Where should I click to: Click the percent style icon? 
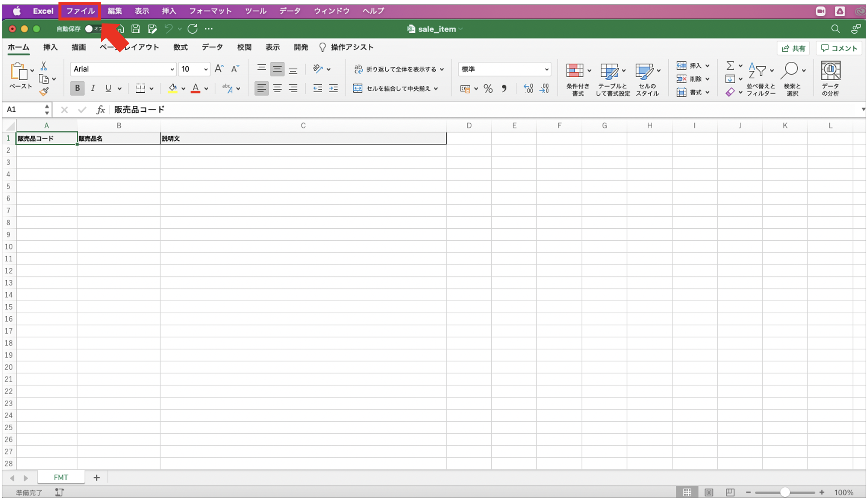pyautogui.click(x=488, y=89)
